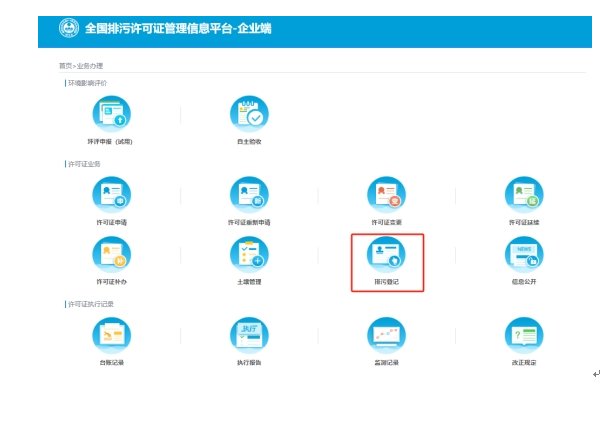612x443 pixels.
Task: Click the 执行报告 text label
Action: point(249,363)
